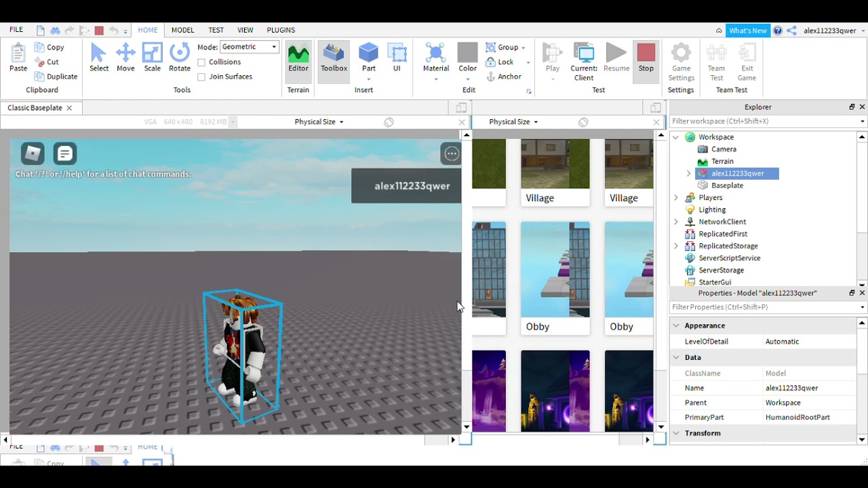Insert a Part
Screen dimensions: 868x488
point(369,58)
